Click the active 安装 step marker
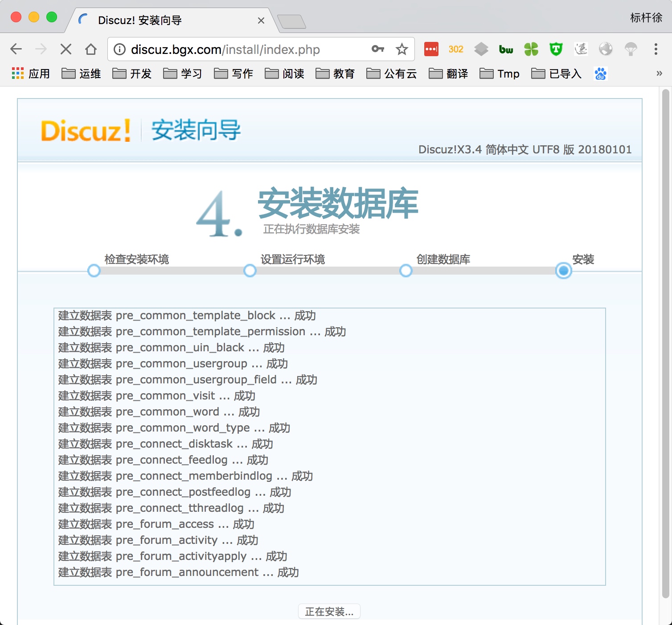Viewport: 672px width, 625px height. click(564, 271)
